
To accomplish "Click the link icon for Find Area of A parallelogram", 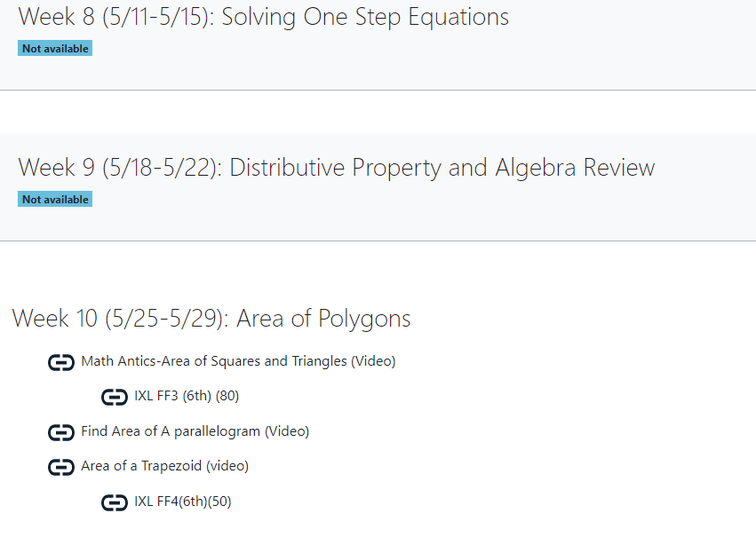I will [61, 432].
